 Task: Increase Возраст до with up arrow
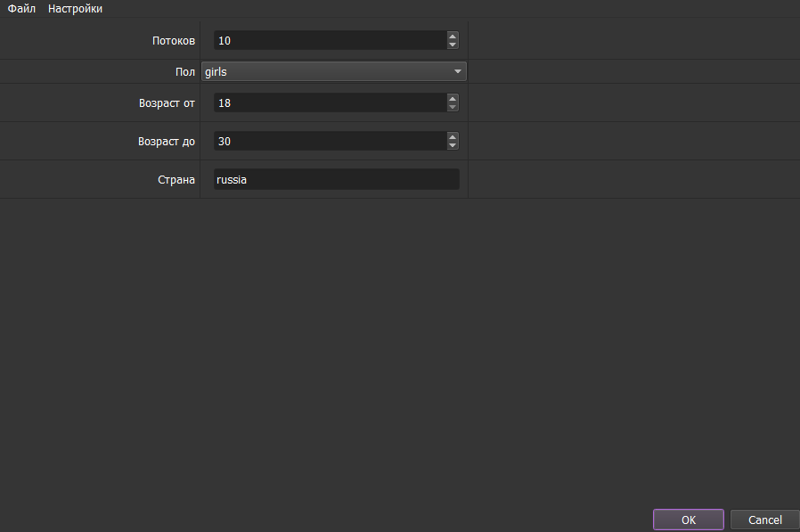[453, 137]
